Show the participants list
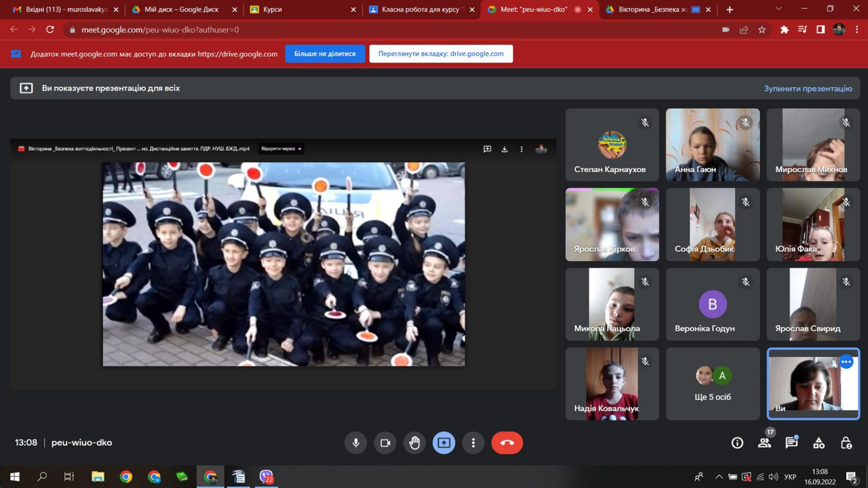 (x=764, y=443)
